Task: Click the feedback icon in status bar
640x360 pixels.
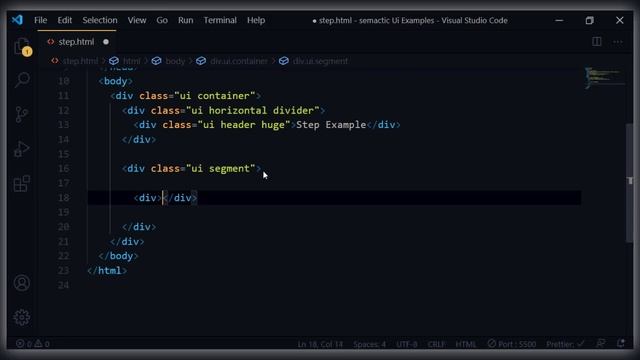Action: 600,343
